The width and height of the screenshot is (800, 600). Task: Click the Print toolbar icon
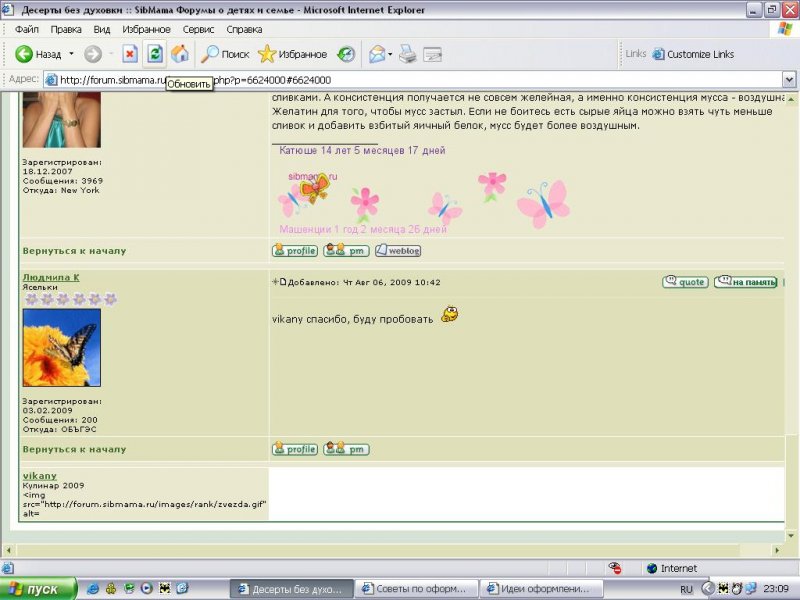pos(408,54)
